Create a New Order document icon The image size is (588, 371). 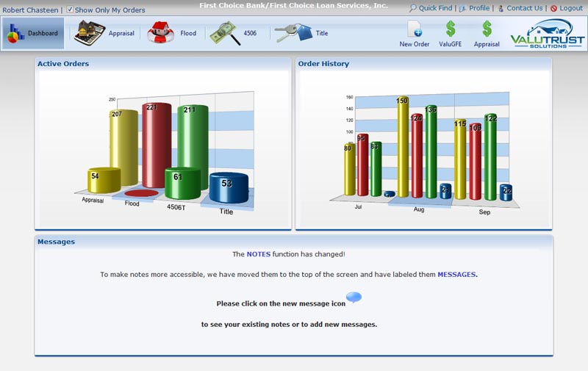click(x=415, y=29)
